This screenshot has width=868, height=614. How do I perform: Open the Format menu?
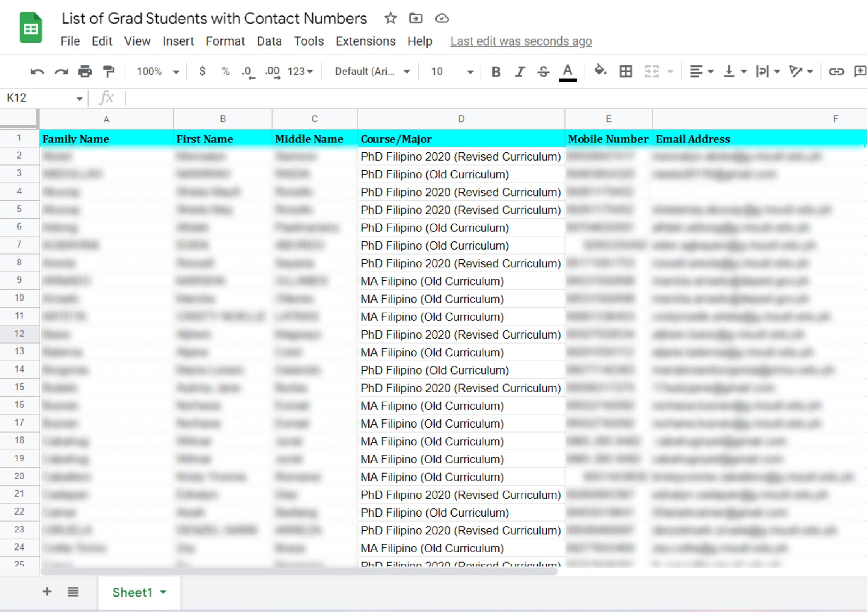(x=225, y=41)
